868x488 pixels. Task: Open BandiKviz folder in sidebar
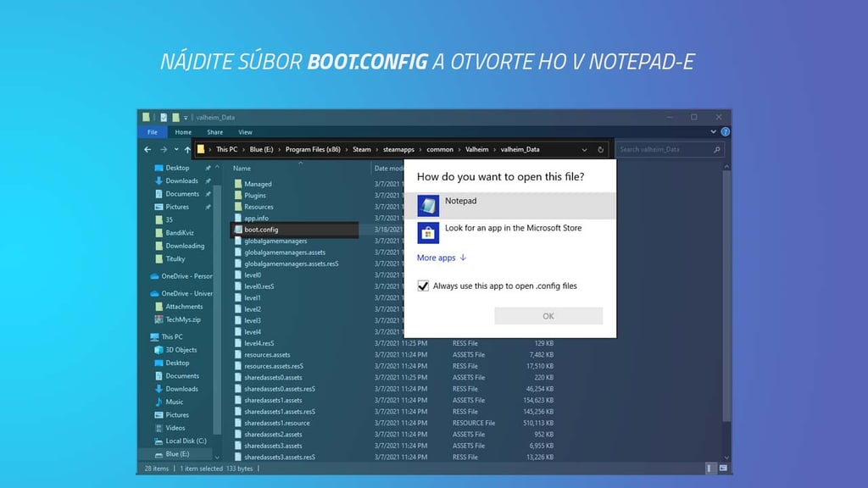click(180, 233)
